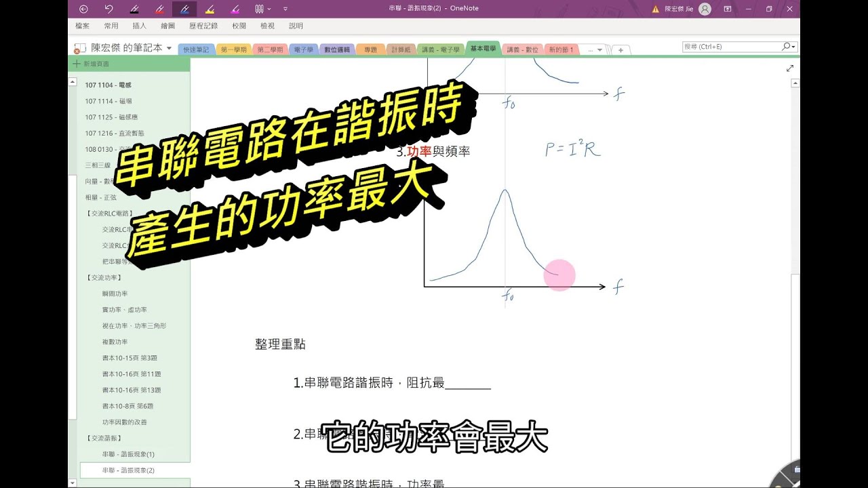Switch to 第二學期 section tab

[269, 49]
